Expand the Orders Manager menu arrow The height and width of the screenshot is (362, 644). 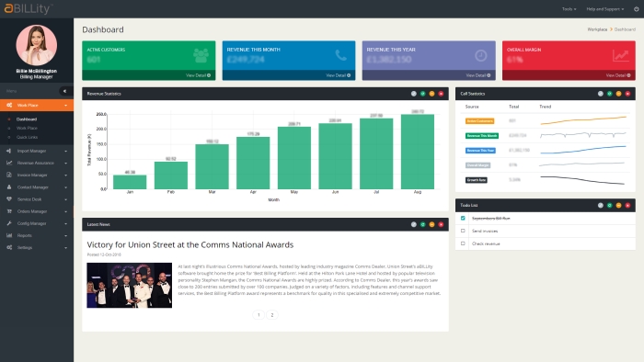65,211
